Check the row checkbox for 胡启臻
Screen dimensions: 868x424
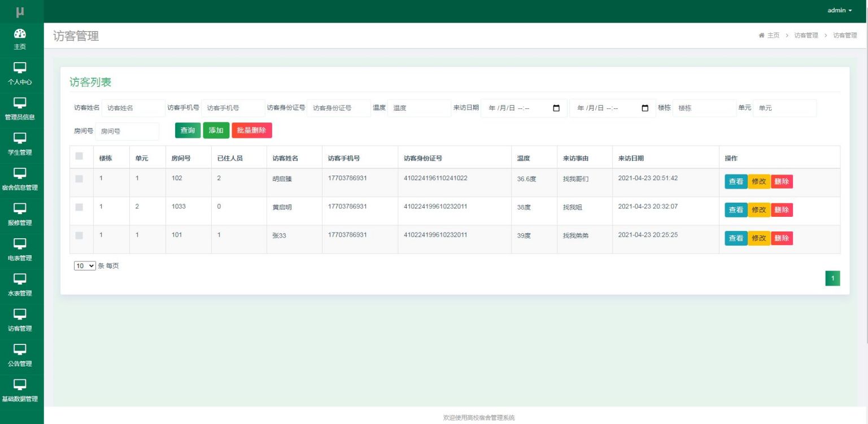click(x=79, y=178)
